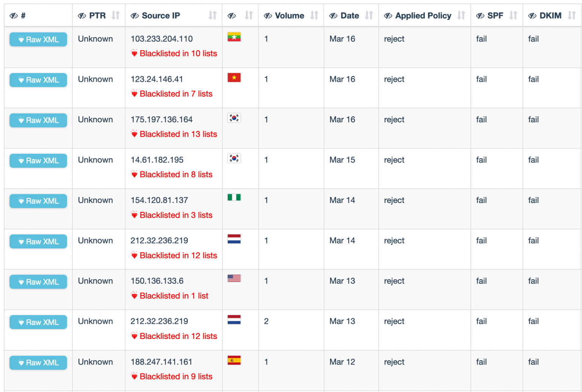
Task: Click the Netherlands flag on the Mar 14 row
Action: tap(234, 239)
